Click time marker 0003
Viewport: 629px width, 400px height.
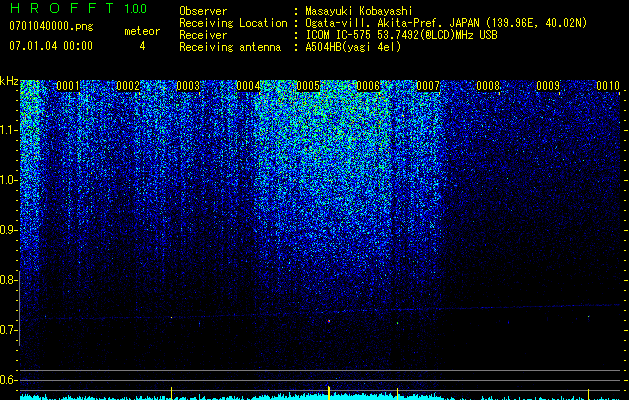click(x=188, y=86)
